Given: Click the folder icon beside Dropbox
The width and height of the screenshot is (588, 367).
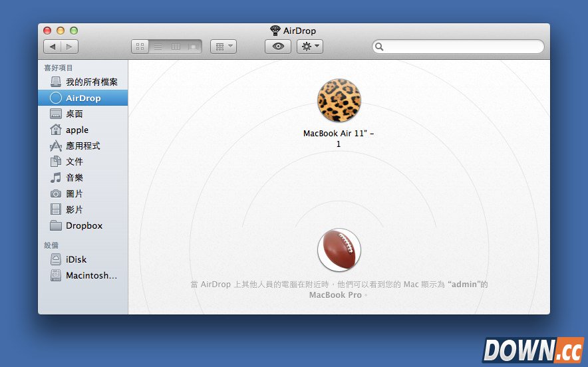Looking at the screenshot, I should point(55,225).
